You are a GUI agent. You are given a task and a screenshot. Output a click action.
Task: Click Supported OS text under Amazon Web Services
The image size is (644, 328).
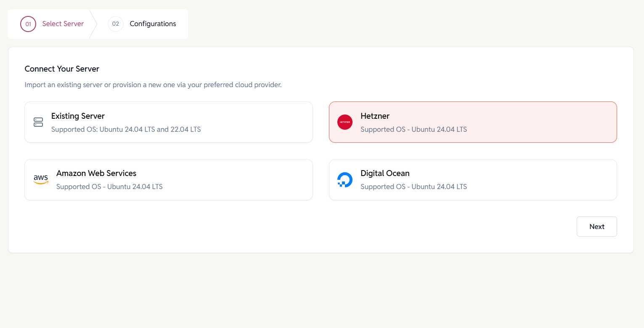(109, 187)
